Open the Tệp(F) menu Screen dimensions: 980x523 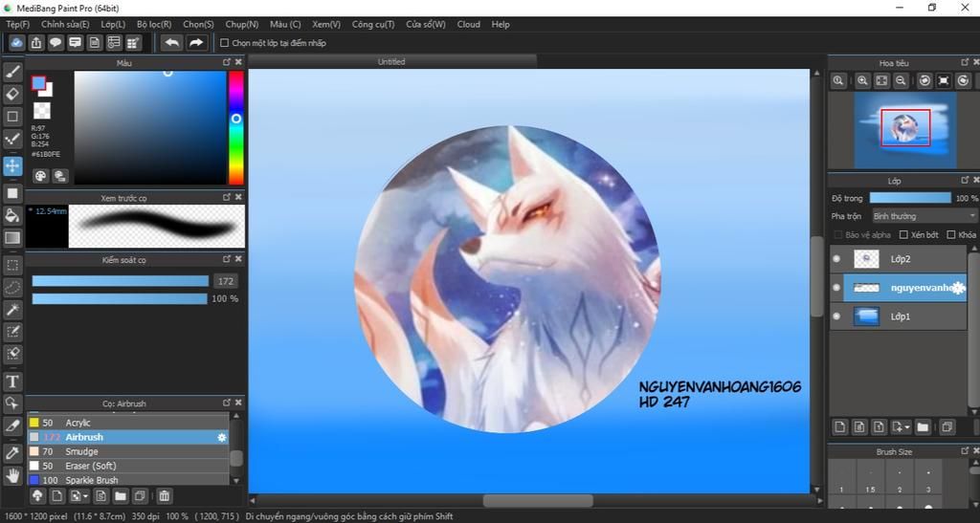tap(17, 24)
